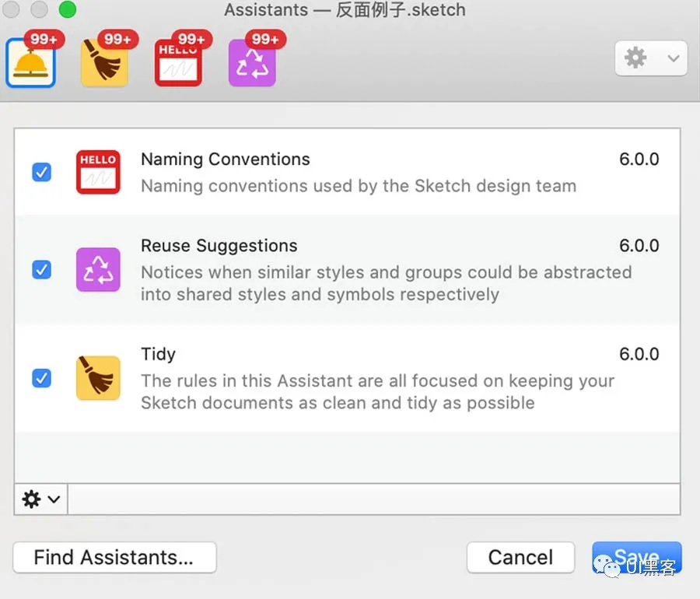The image size is (700, 599).
Task: Click the green window zoom button
Action: coord(68,10)
